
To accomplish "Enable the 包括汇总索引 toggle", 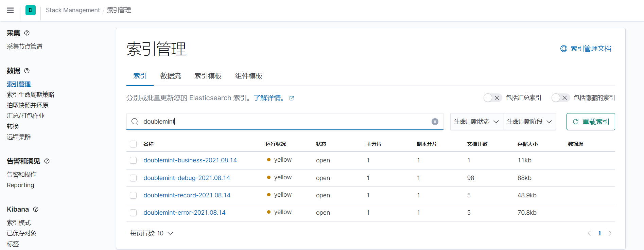I will (x=492, y=98).
